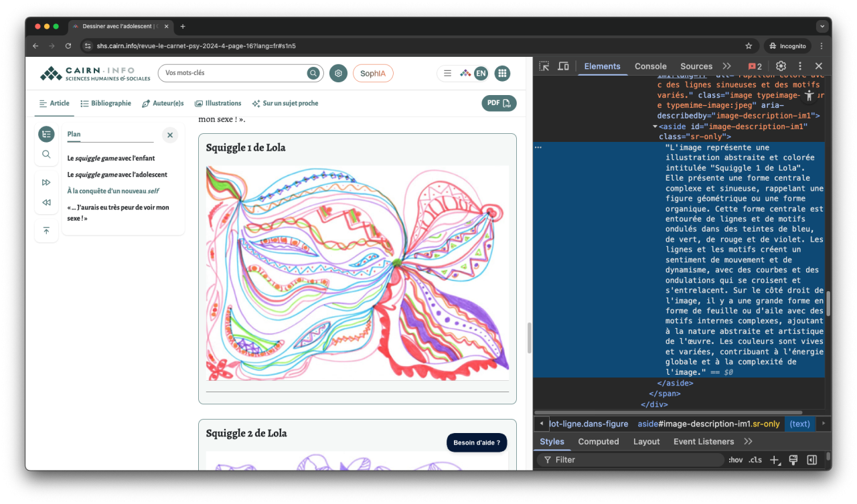Toggle the device emulation toolbar

click(x=563, y=66)
